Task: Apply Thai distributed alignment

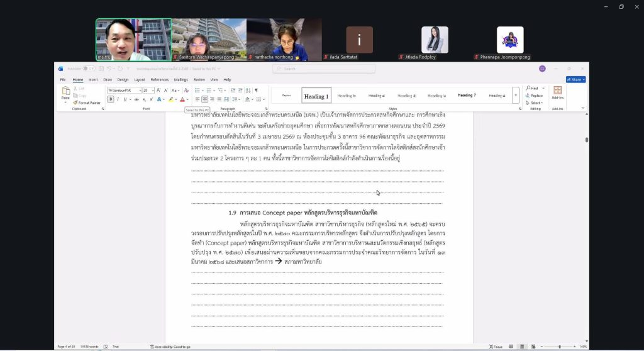Action: [x=226, y=99]
